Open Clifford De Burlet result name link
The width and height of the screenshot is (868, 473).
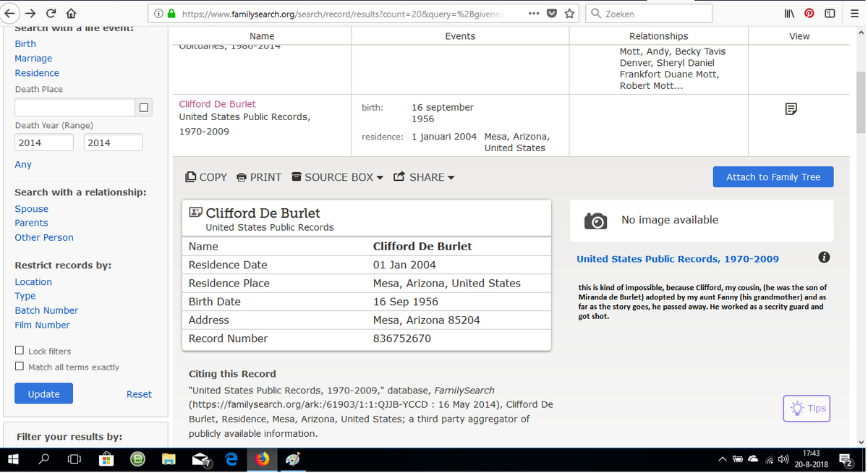217,104
